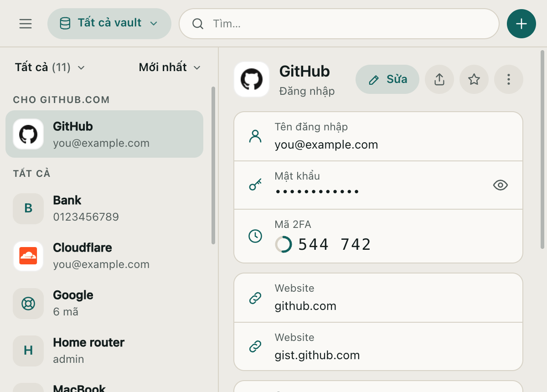547x392 pixels.
Task: Open the Mới nhất sort dropdown
Action: pyautogui.click(x=170, y=67)
